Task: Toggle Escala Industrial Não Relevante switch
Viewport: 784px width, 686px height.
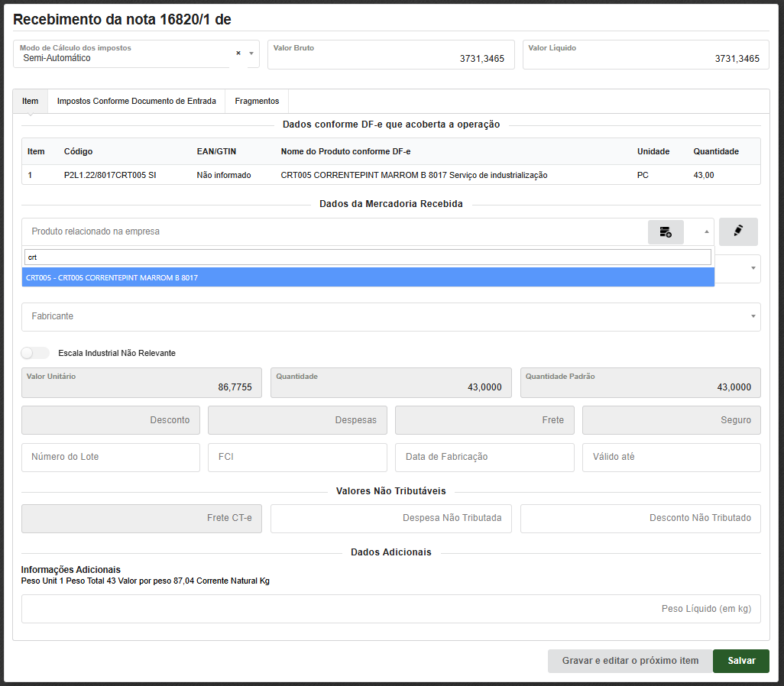Action: [x=35, y=353]
